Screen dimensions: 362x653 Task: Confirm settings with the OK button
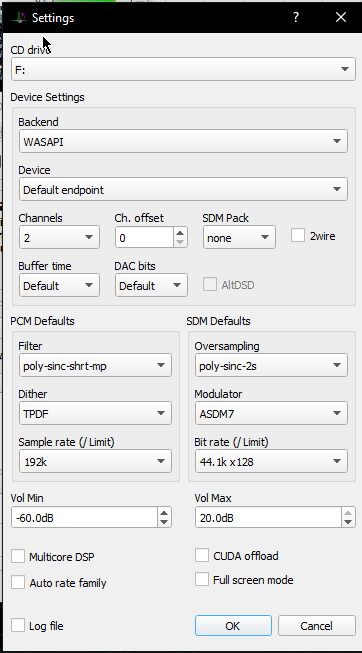pos(233,626)
